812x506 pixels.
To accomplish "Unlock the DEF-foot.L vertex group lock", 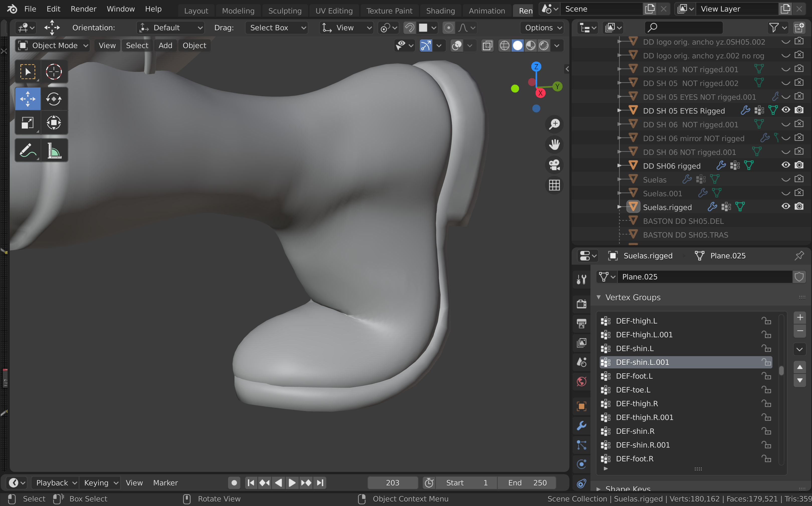I will 766,376.
